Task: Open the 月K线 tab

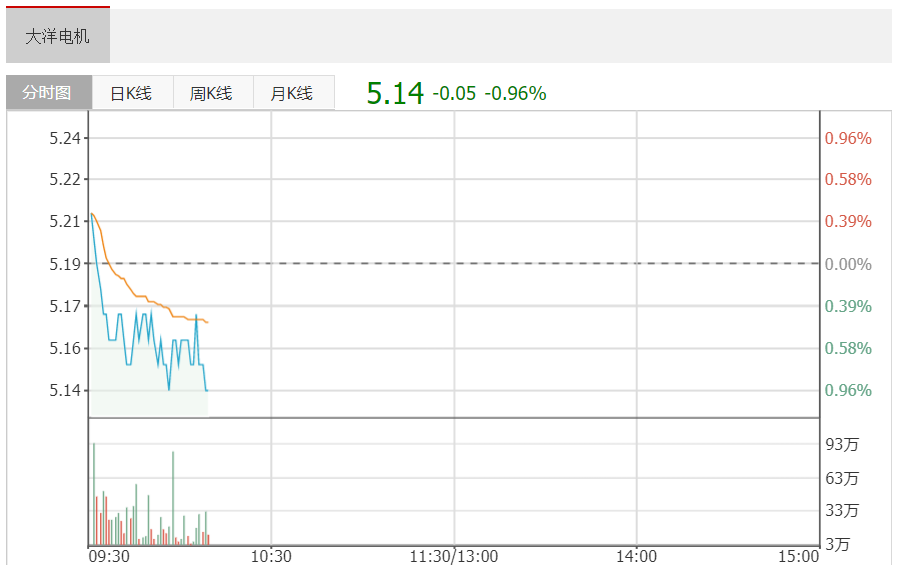Action: click(x=293, y=93)
